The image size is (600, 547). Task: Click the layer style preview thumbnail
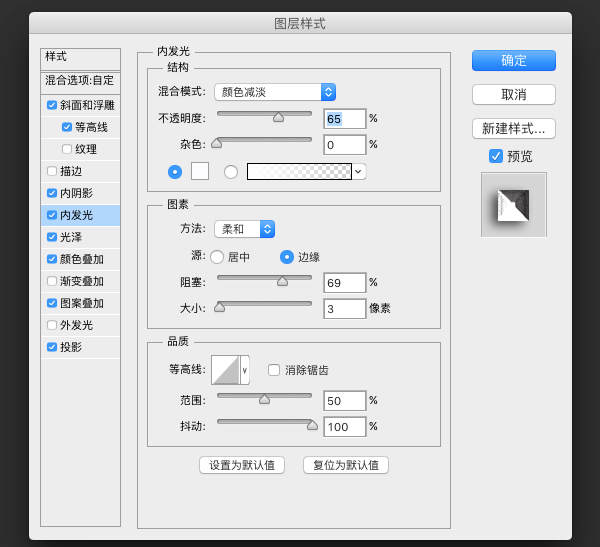click(x=513, y=205)
